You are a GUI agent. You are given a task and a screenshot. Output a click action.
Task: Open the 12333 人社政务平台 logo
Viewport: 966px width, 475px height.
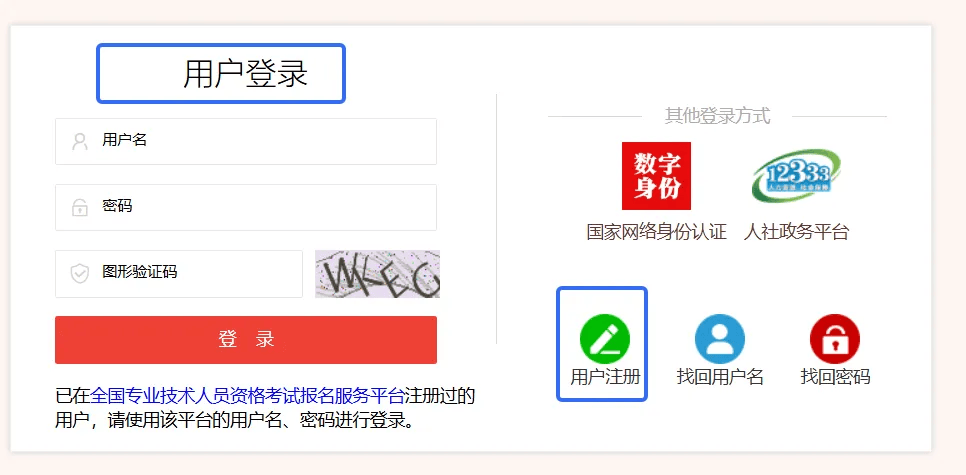tap(796, 176)
